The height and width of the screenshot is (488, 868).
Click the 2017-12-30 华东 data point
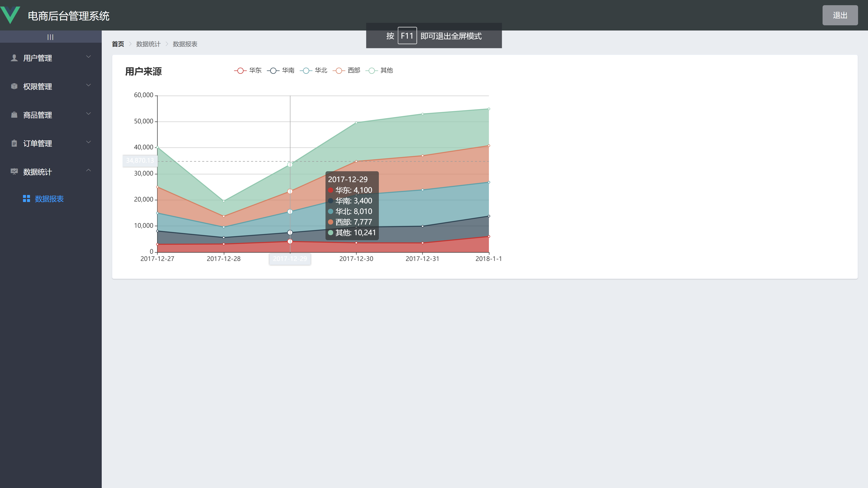(x=356, y=243)
